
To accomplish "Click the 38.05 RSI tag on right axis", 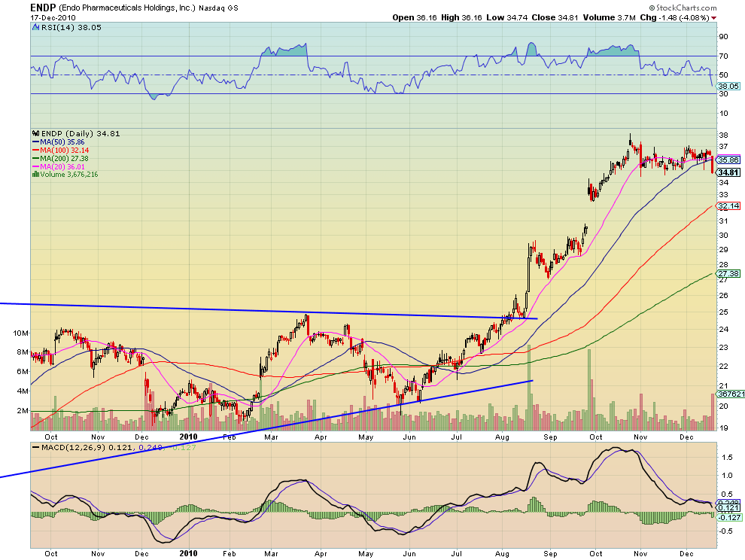I will point(729,86).
